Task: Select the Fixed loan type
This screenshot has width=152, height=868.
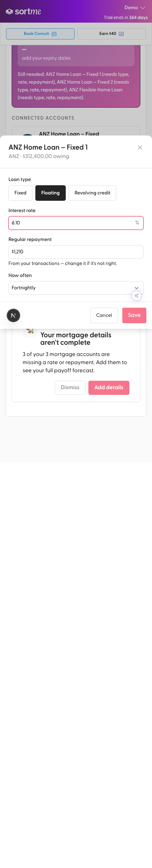Action: (21, 193)
